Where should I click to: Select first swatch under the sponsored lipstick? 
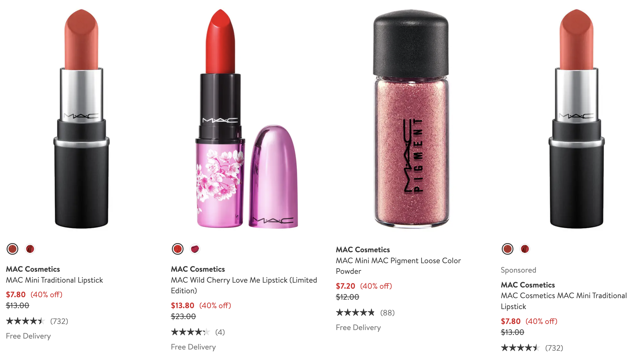(x=507, y=249)
